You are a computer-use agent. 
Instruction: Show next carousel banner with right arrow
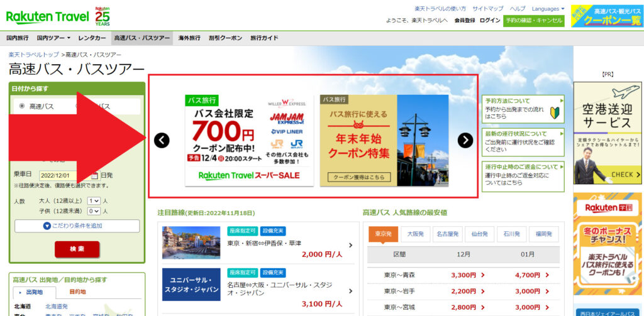[465, 140]
